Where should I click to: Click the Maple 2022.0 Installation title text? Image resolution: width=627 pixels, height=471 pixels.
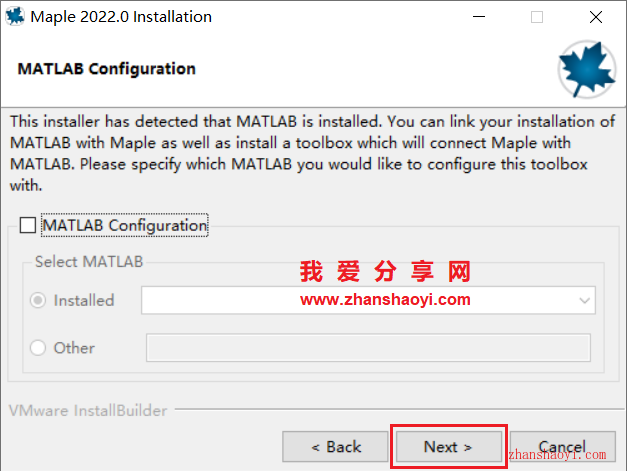point(121,17)
